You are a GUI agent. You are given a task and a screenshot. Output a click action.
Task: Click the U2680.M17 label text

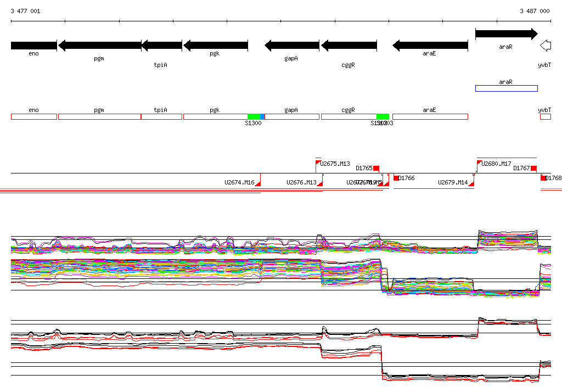(496, 164)
